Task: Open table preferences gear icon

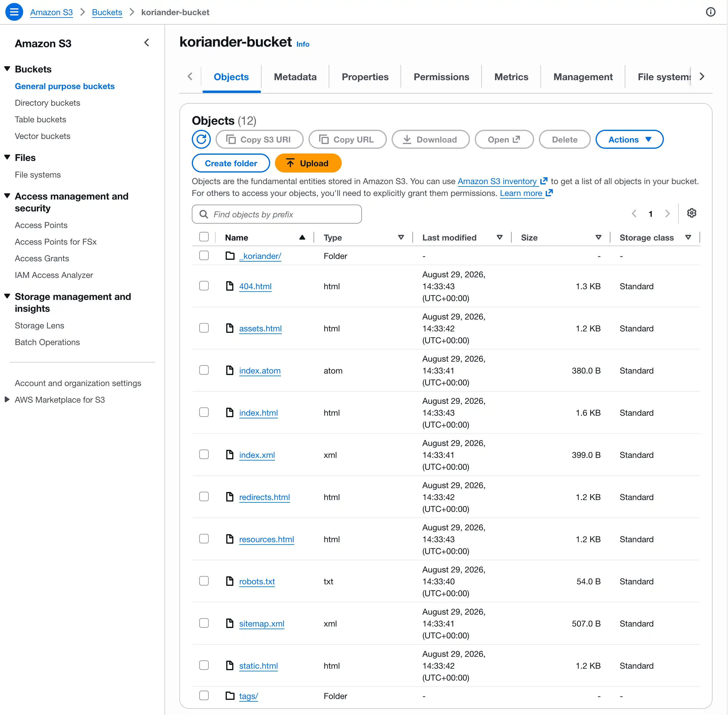Action: (x=691, y=213)
